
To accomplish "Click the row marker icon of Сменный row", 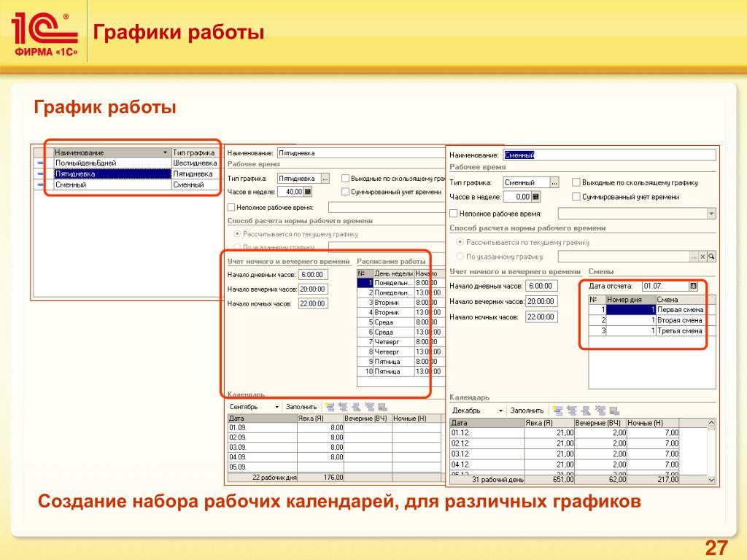I will tap(41, 184).
